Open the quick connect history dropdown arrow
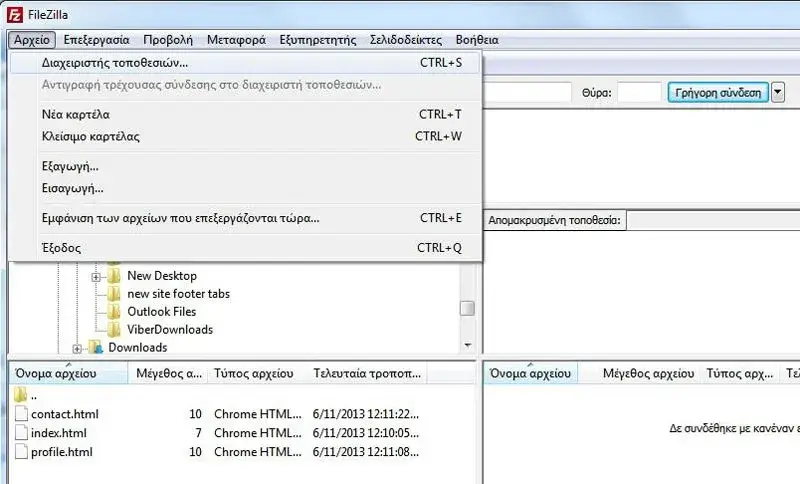Viewport: 800px width, 484px height. pyautogui.click(x=778, y=93)
